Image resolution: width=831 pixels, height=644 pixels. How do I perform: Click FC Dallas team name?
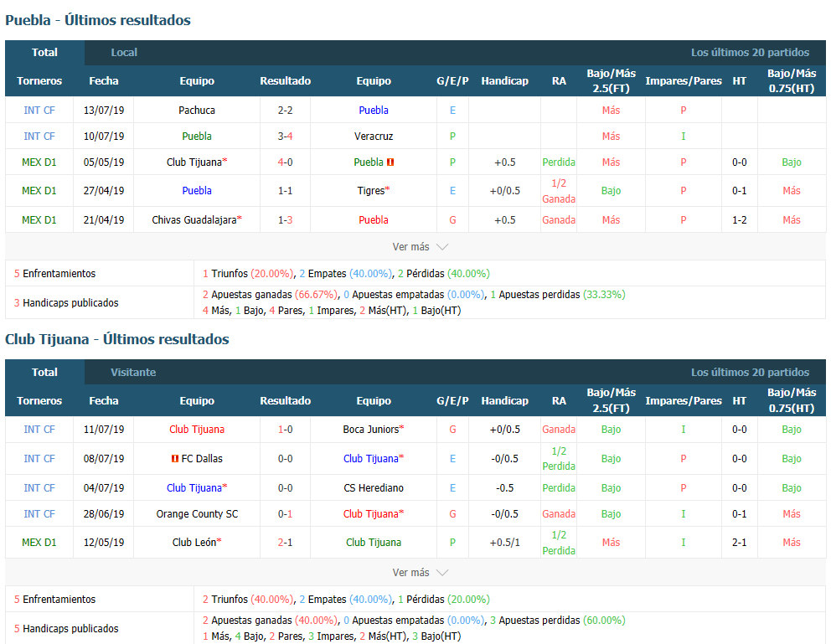(202, 459)
